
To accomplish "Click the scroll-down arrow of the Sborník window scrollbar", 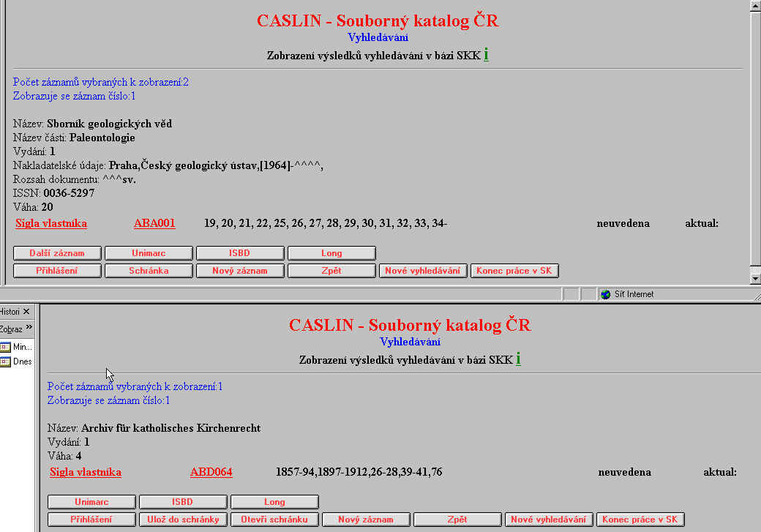I will (x=755, y=279).
